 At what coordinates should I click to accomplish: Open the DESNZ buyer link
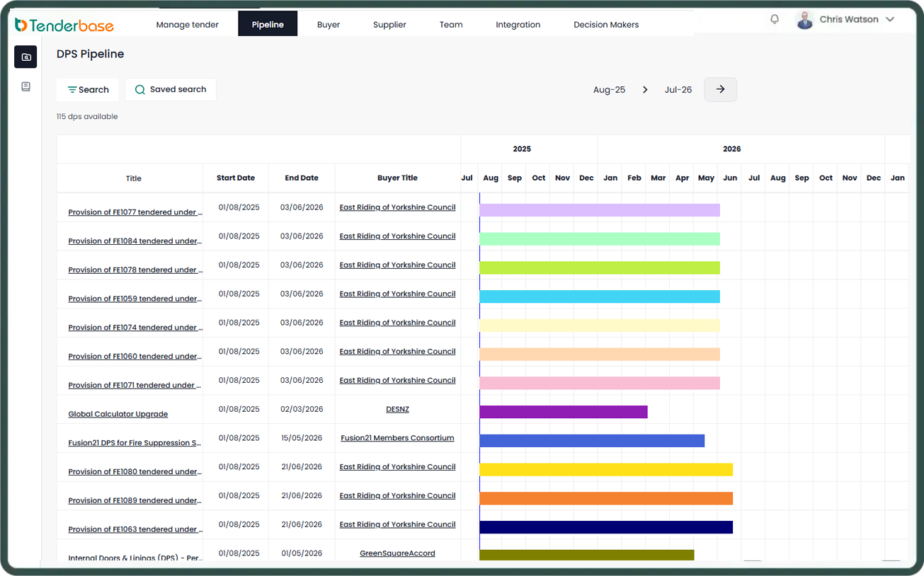397,409
